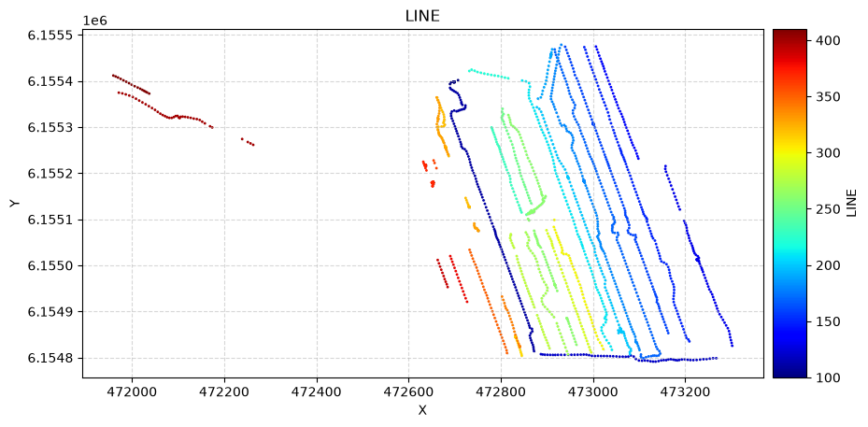Click the colorbar label LINE

pos(851,203)
